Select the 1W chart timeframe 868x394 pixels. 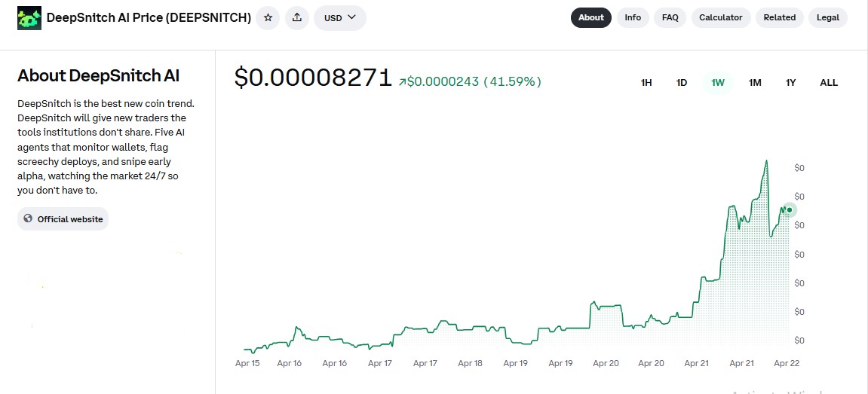pos(718,83)
